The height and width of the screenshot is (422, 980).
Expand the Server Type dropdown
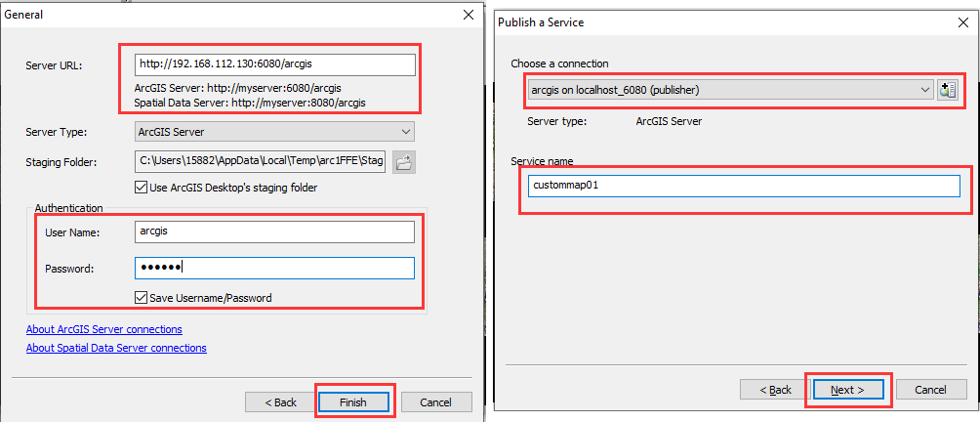pos(274,132)
